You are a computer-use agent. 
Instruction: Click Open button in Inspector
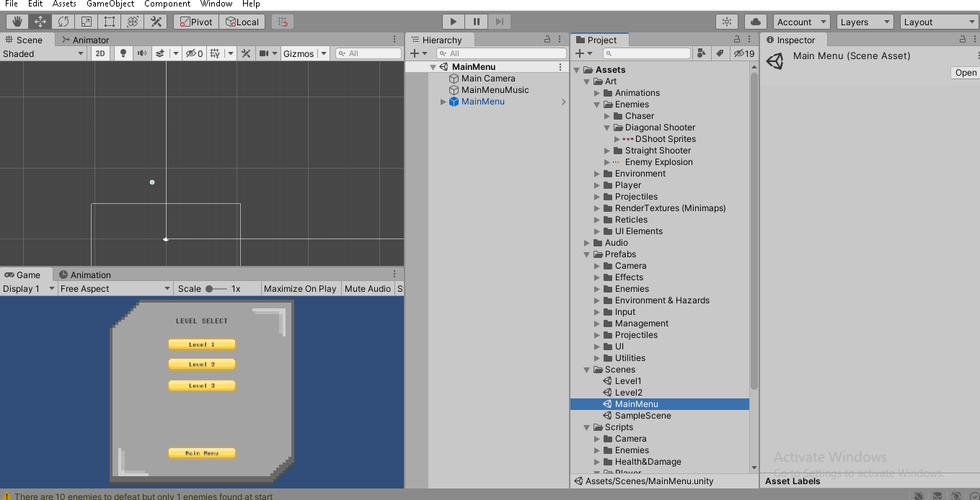pyautogui.click(x=966, y=73)
